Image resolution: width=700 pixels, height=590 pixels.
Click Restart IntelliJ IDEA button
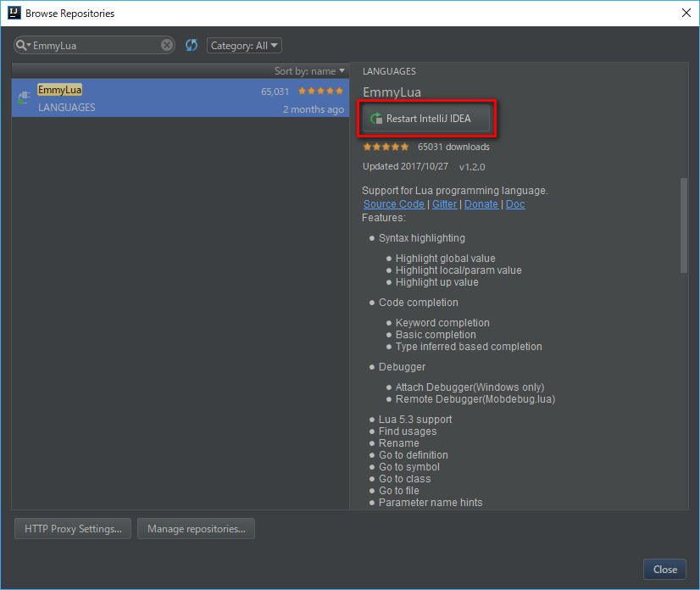pyautogui.click(x=426, y=119)
